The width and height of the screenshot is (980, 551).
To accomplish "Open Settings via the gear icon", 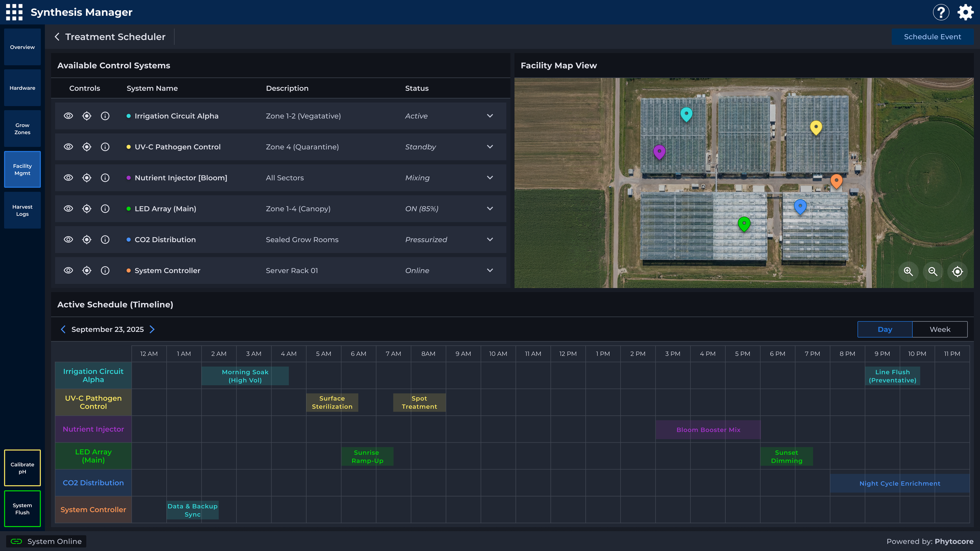I will click(x=965, y=12).
